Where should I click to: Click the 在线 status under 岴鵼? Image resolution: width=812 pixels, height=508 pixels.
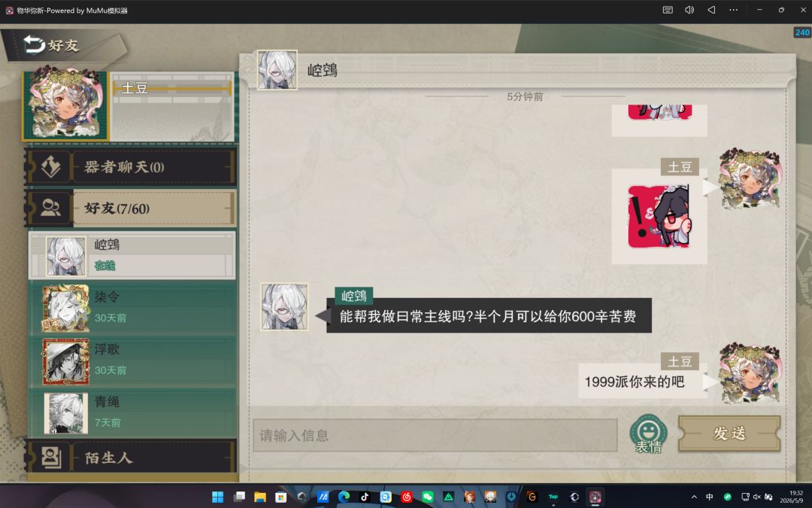tap(105, 266)
